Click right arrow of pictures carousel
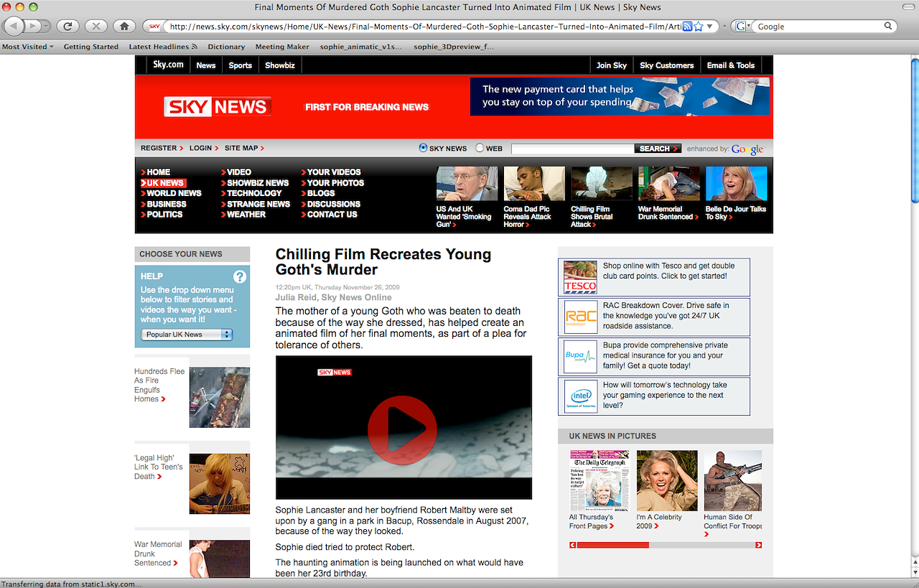The height and width of the screenshot is (588, 919). tap(758, 545)
